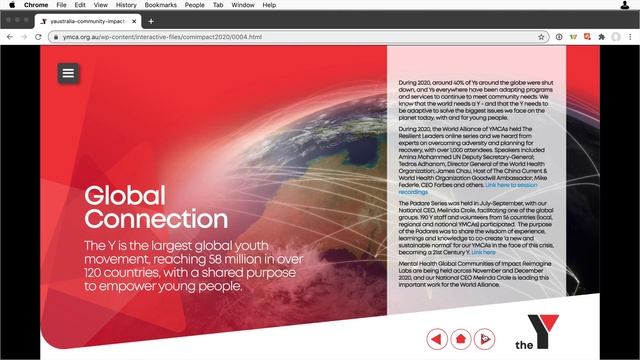Viewport: 640px width, 360px height.
Task: Open the hamburger menu on the page
Action: pyautogui.click(x=68, y=73)
